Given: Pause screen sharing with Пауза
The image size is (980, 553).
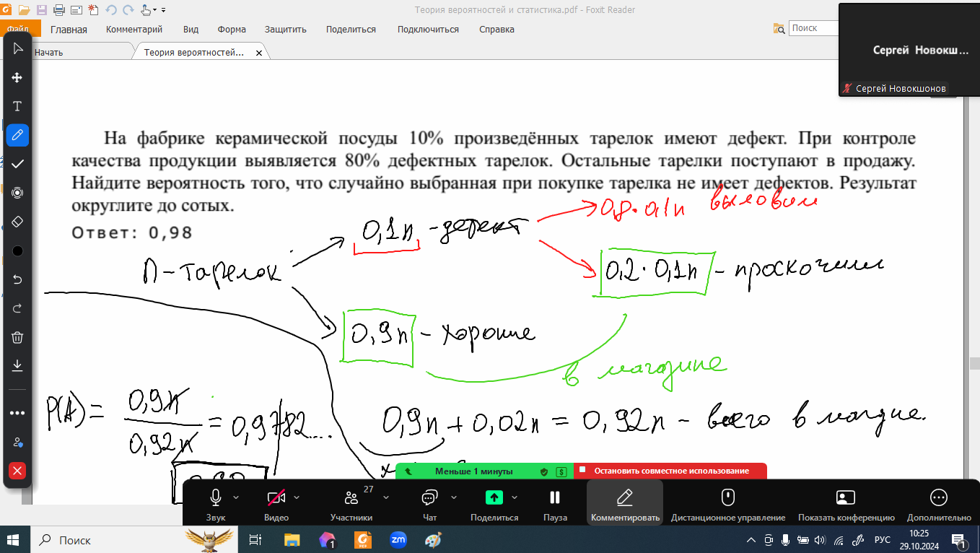Looking at the screenshot, I should tap(554, 502).
